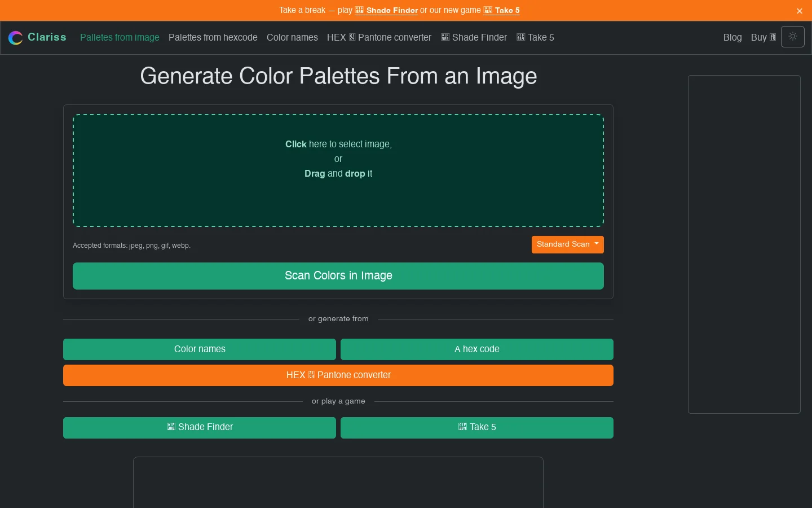812x508 pixels.
Task: Close the orange announcement banner
Action: pyautogui.click(x=799, y=11)
